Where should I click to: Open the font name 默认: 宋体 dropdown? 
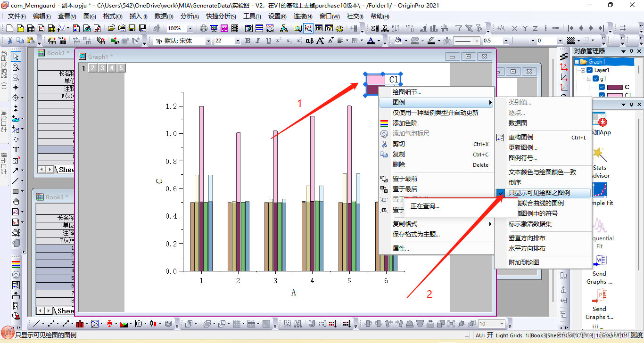click(x=208, y=41)
